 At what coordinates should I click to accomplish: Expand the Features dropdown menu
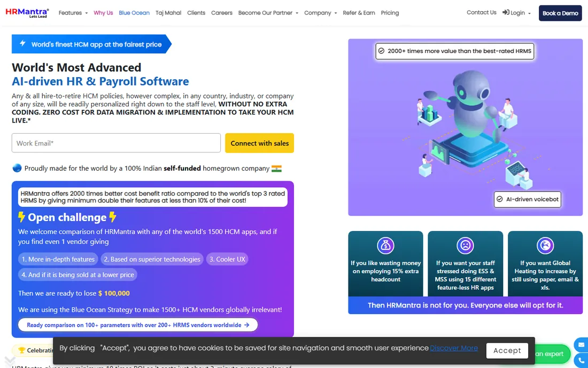tap(73, 13)
